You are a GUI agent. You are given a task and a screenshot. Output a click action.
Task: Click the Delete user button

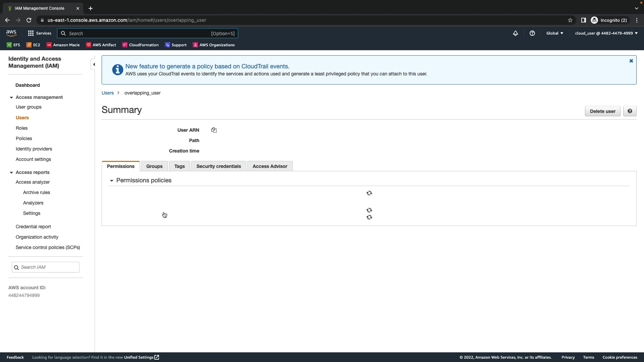tap(602, 111)
